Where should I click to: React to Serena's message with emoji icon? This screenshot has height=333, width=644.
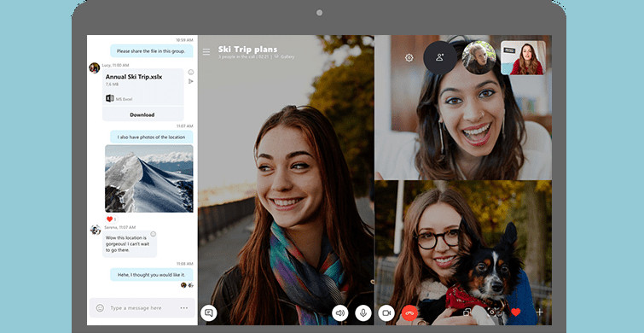point(154,234)
